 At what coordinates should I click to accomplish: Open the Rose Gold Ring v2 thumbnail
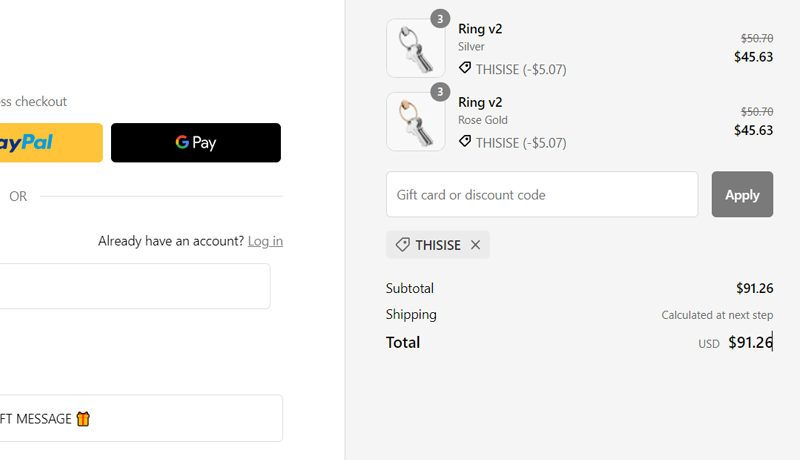coord(415,122)
